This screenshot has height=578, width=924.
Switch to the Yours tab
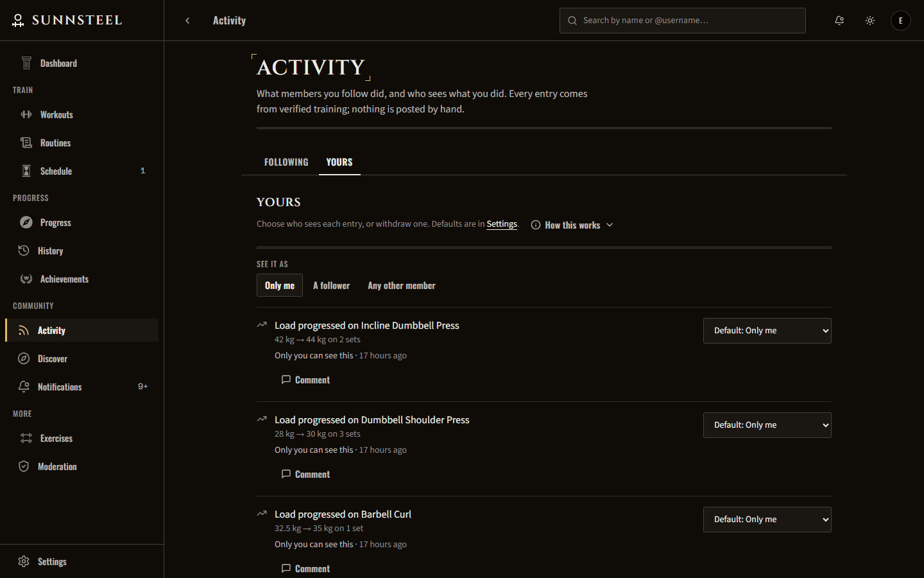(339, 162)
